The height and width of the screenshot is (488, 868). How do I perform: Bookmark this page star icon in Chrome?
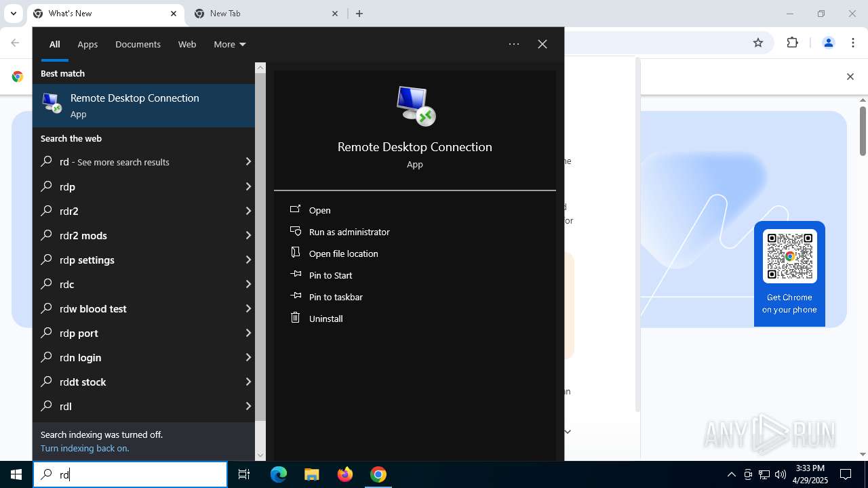pos(758,43)
